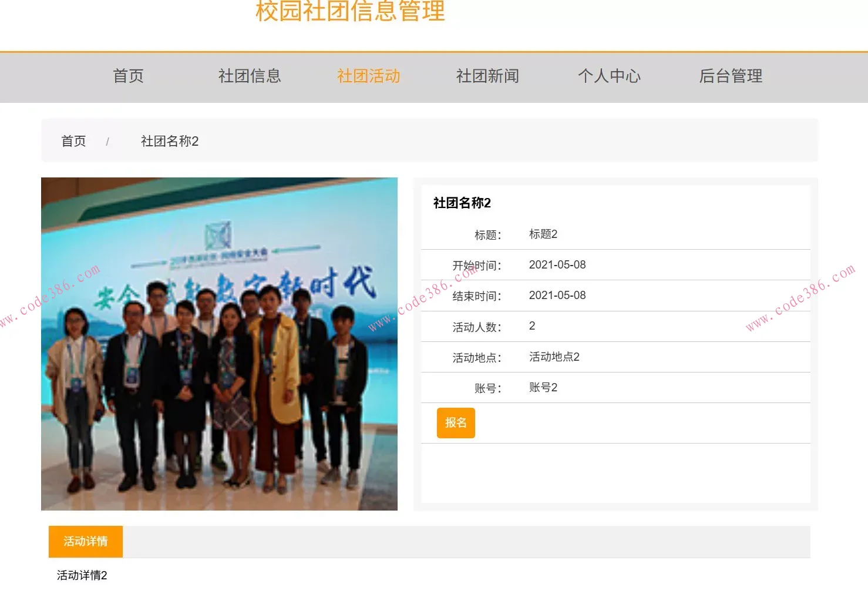Click the 社团名称2 breadcrumb entry

click(170, 142)
